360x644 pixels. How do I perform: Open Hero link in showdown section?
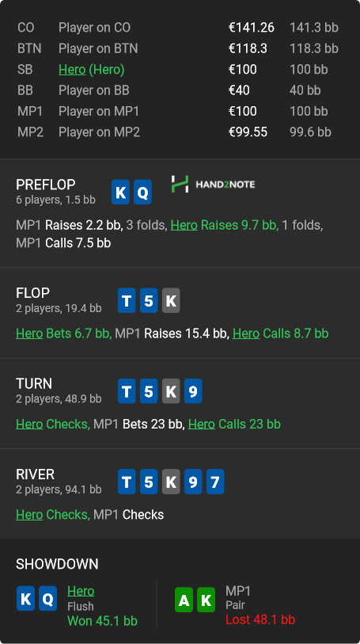(x=81, y=591)
